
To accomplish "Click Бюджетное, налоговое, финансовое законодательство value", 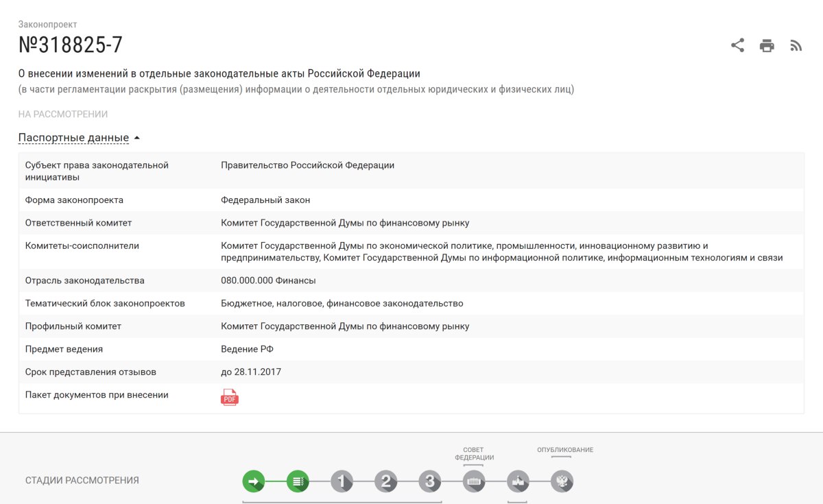I will [x=342, y=303].
